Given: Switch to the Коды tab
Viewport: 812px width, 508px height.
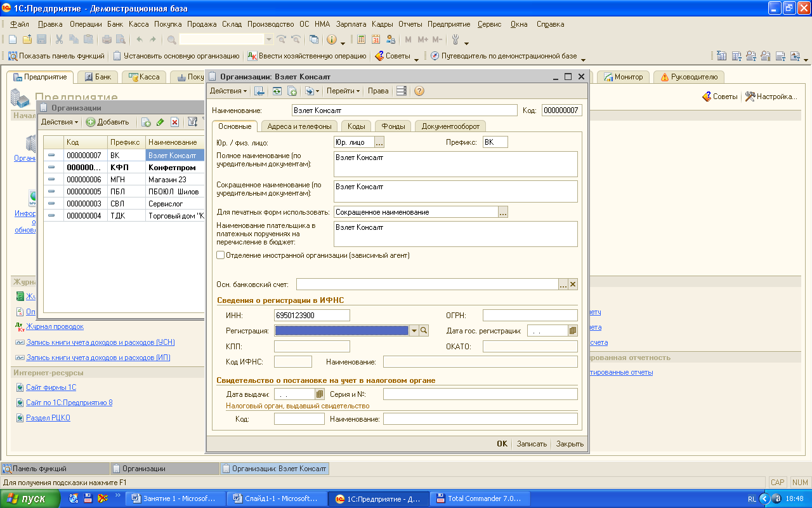Looking at the screenshot, I should (x=356, y=126).
